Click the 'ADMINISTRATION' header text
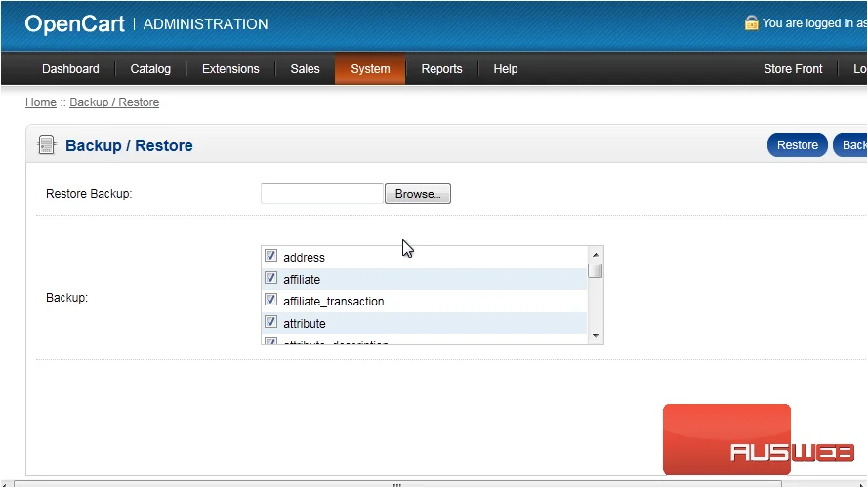 coord(205,24)
